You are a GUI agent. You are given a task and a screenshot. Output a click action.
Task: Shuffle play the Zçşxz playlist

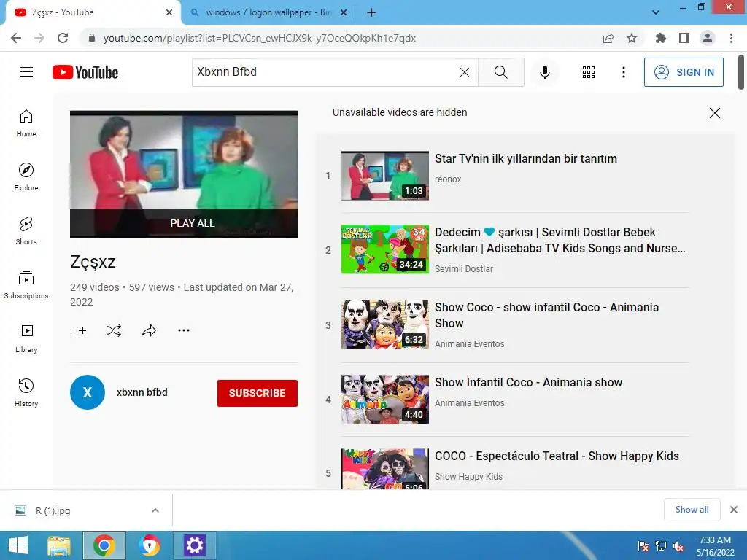[x=113, y=330]
